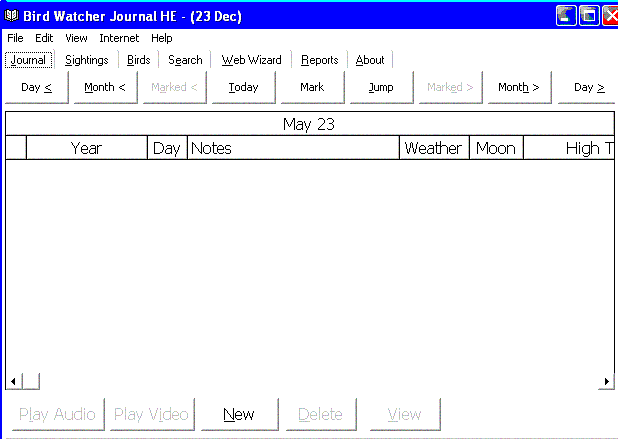Advance a month with Month > button
Screen dimensions: 618x439
(519, 87)
